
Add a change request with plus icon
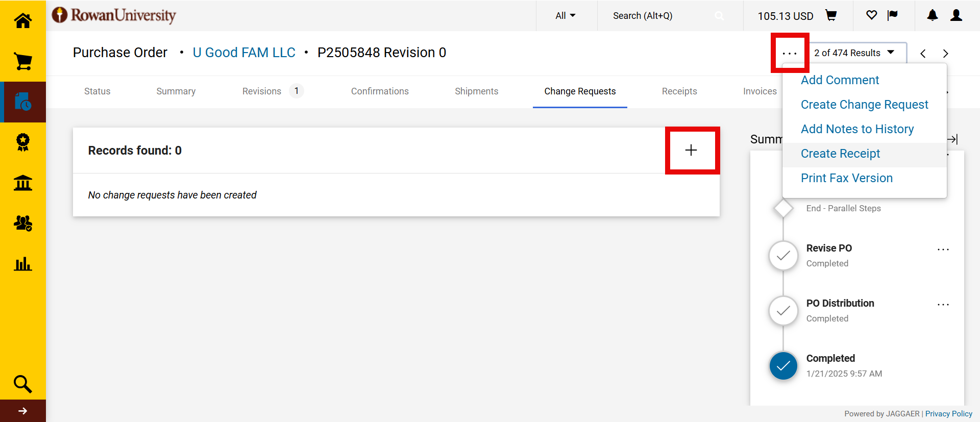pos(691,150)
